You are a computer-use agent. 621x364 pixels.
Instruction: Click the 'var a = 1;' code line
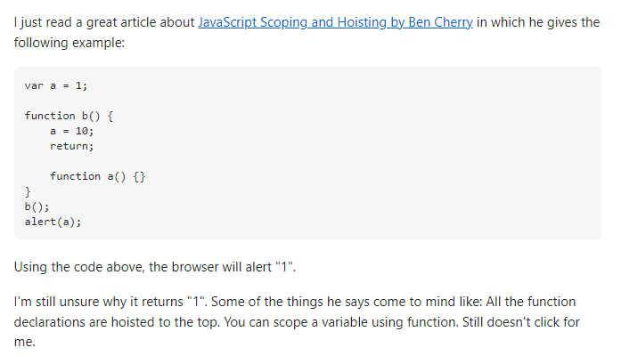[56, 85]
